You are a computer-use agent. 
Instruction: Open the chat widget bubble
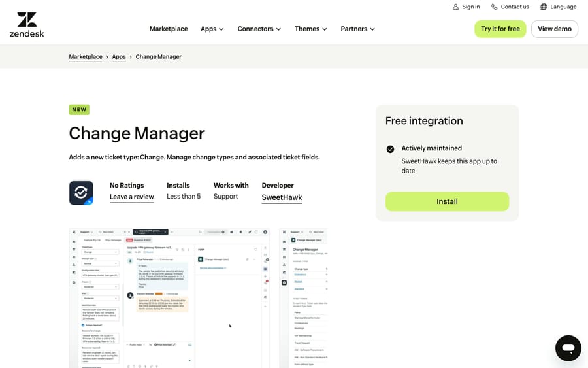tap(568, 348)
